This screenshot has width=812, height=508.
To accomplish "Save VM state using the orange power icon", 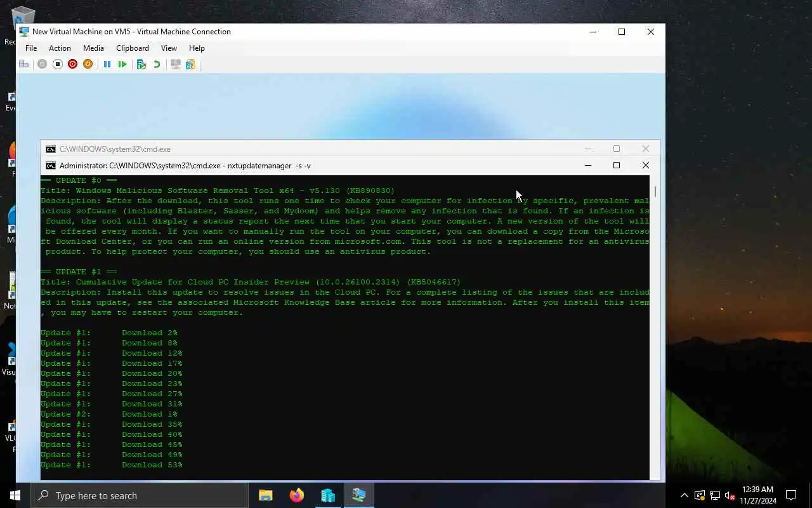I will [x=88, y=64].
